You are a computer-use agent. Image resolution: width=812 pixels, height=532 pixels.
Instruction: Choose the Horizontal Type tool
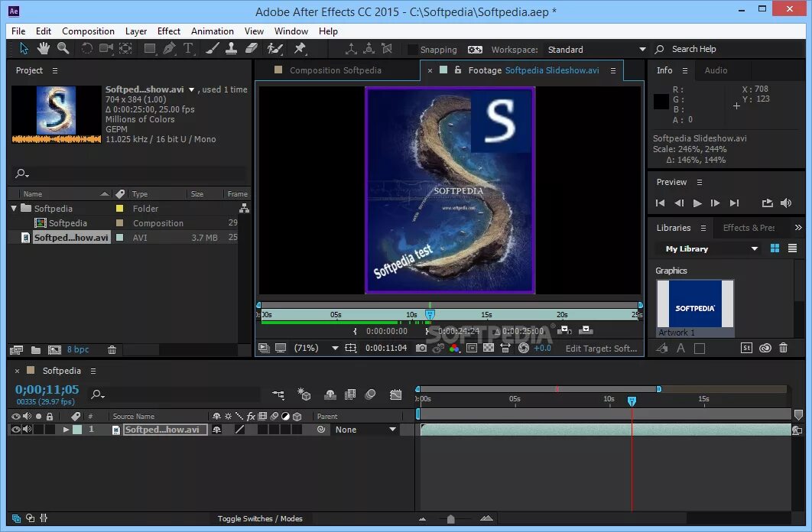coord(188,48)
